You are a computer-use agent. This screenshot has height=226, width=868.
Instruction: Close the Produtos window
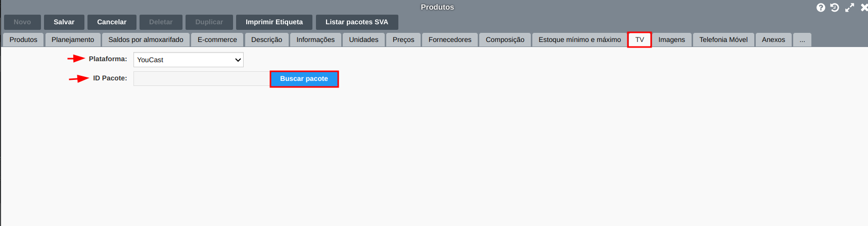point(864,8)
